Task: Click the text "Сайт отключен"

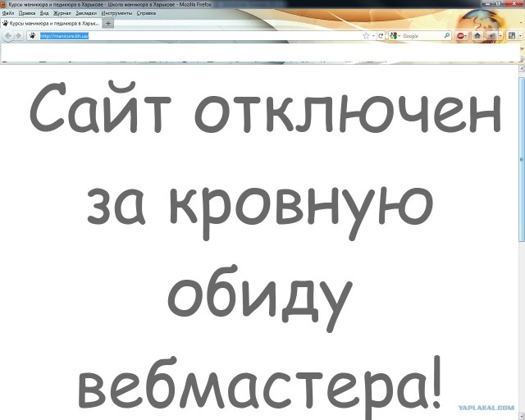Action: click(x=265, y=107)
